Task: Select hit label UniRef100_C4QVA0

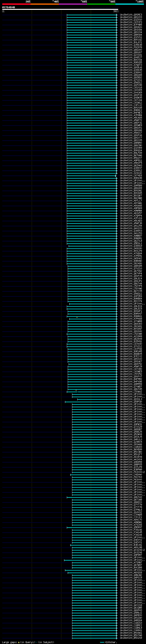Action: (131, 474)
